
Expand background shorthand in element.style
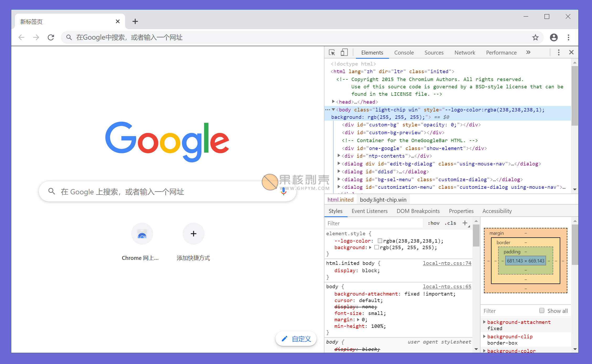point(370,247)
